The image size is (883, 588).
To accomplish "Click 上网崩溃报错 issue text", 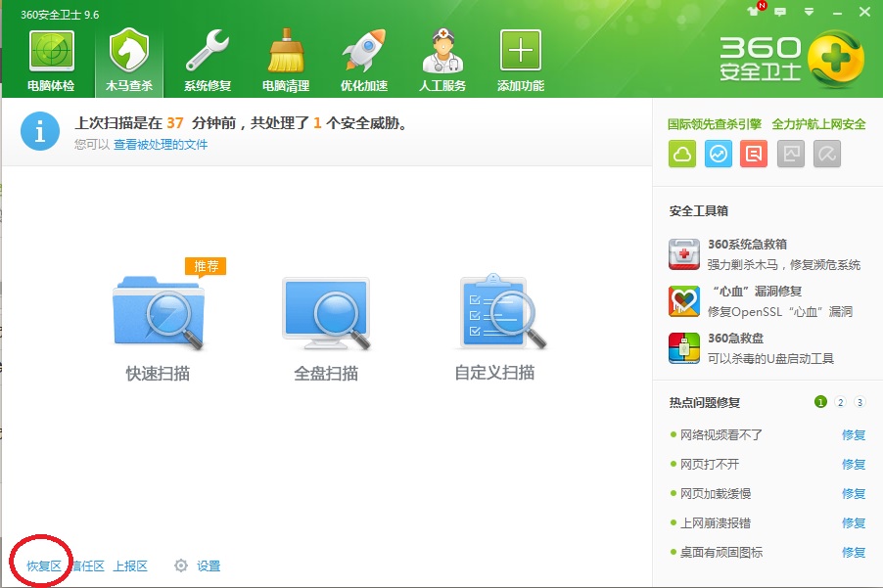I will 716,522.
